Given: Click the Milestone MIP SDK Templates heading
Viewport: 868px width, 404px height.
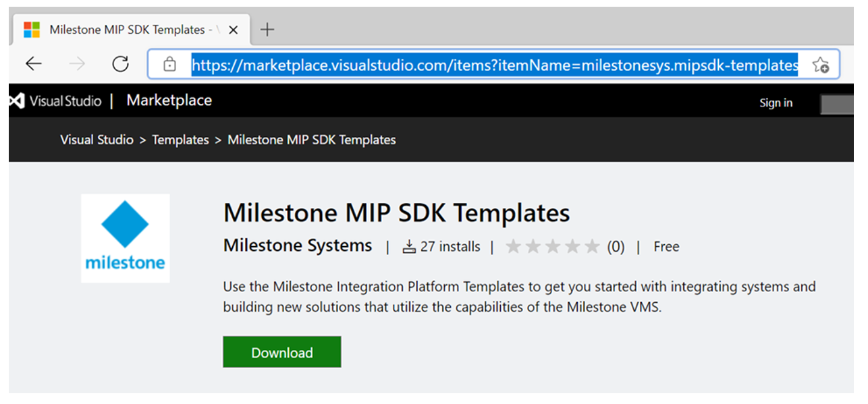Looking at the screenshot, I should click(x=397, y=213).
